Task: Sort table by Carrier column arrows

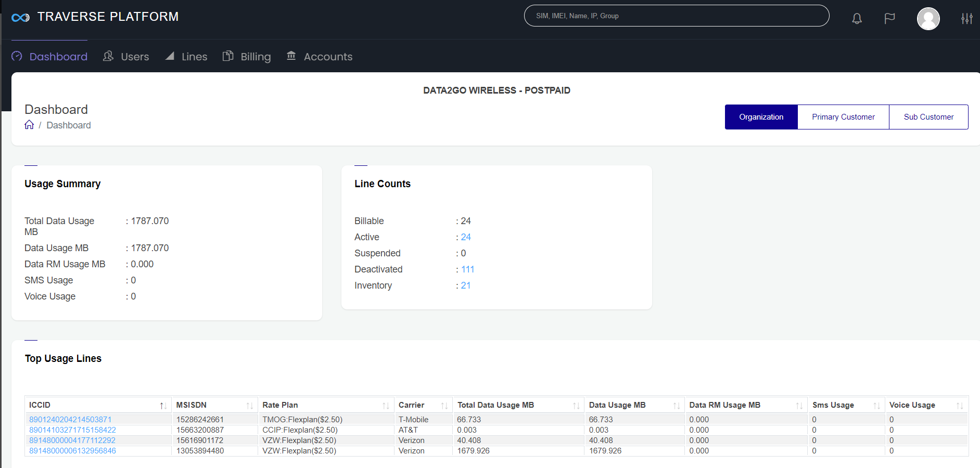Action: (444, 406)
